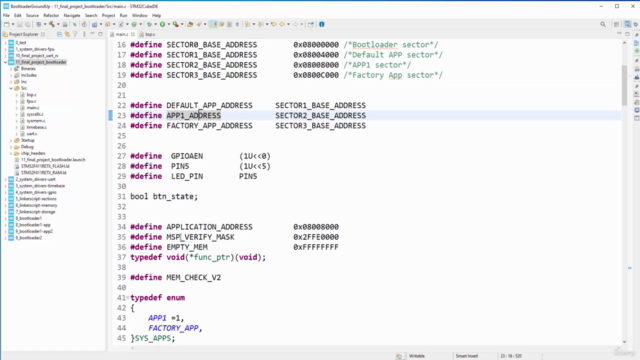Open Project Explorer View Menu dots
Viewport: 640px width, 360px height.
(84, 34)
